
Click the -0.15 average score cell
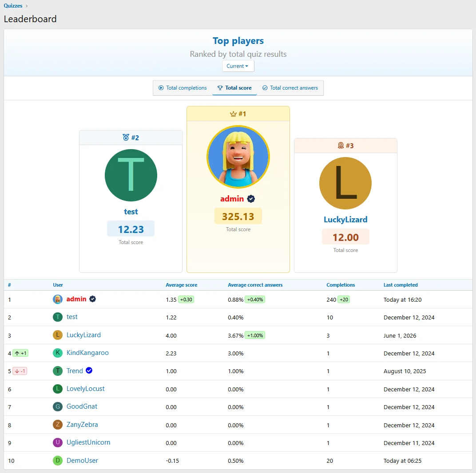(x=172, y=461)
